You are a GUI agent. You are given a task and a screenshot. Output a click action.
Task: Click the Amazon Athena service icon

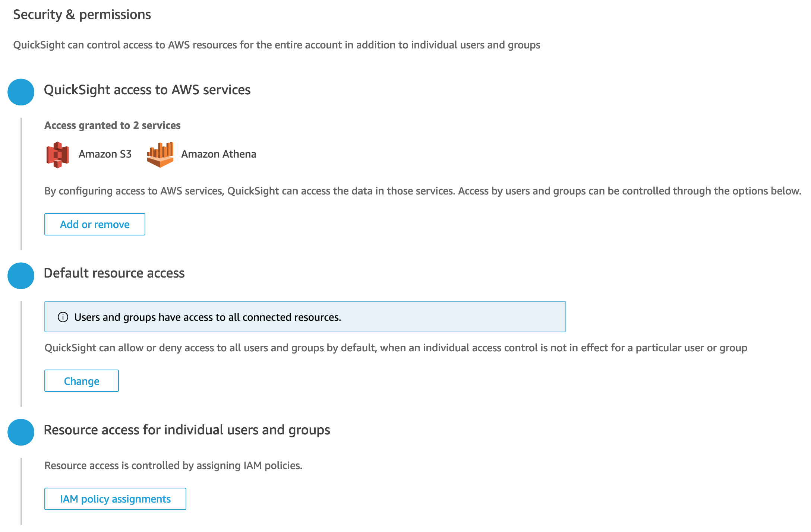point(160,155)
